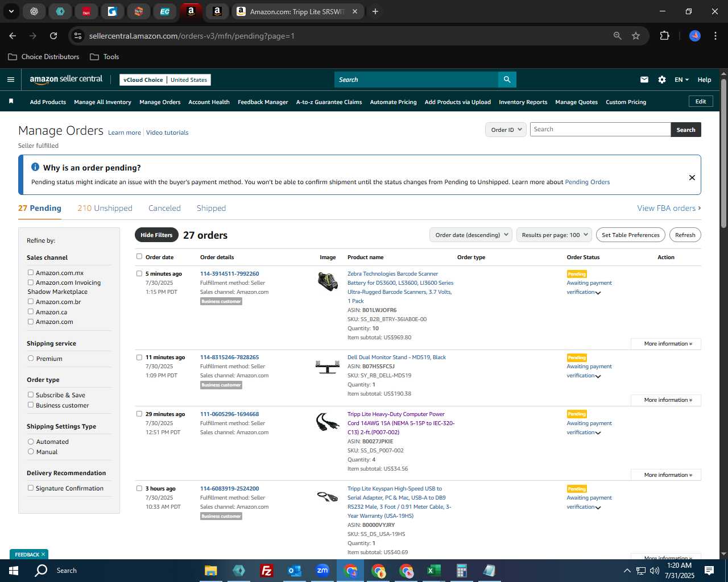Open Chrome three-dot menu
This screenshot has width=728, height=582.
tap(714, 36)
